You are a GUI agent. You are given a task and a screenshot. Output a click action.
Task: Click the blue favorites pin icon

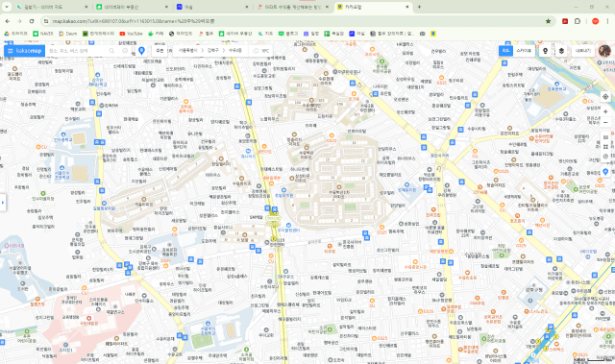141,51
